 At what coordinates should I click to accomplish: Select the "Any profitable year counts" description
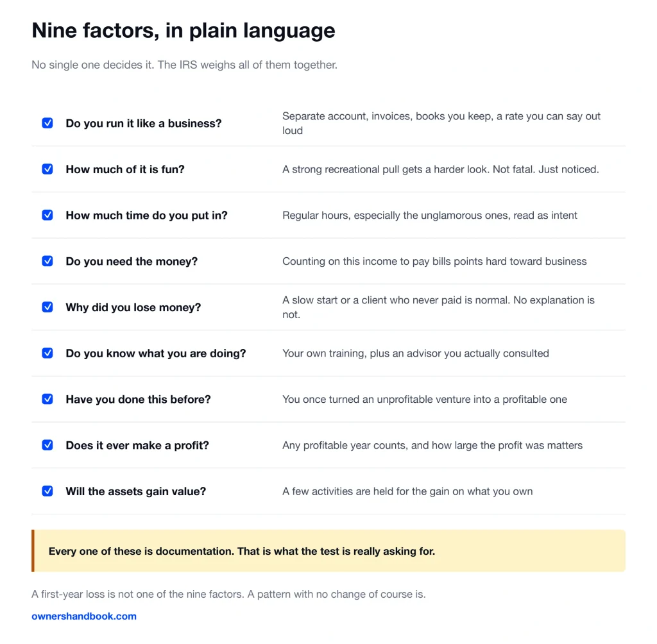[x=432, y=445]
